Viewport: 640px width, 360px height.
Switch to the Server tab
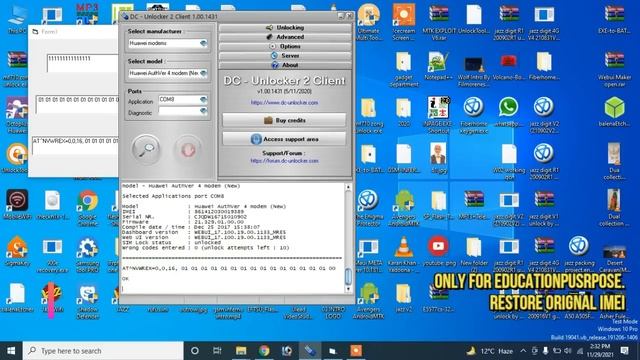(x=285, y=56)
